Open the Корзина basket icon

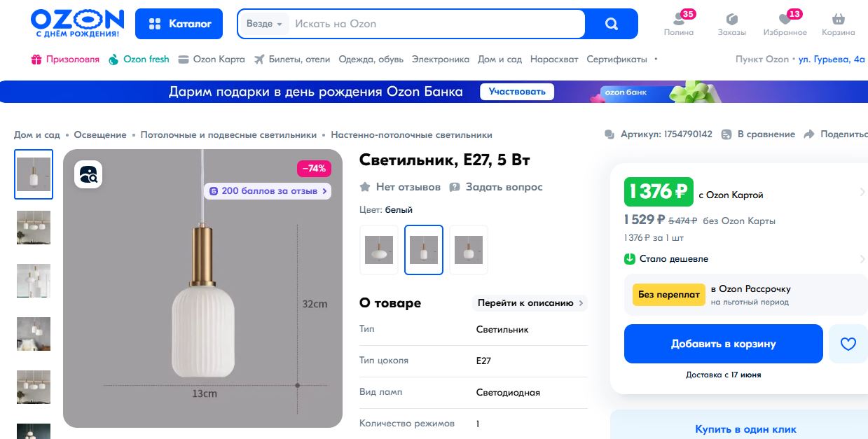(x=838, y=19)
